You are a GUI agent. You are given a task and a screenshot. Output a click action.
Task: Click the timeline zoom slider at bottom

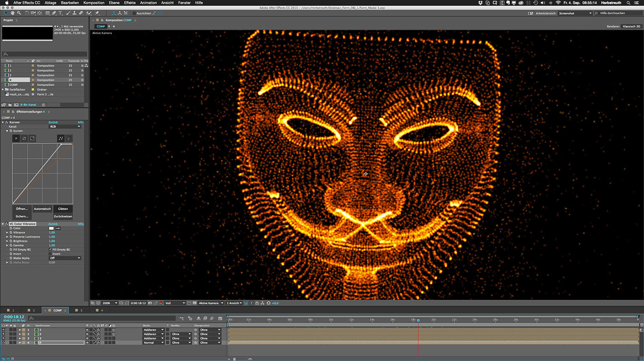coord(235,359)
